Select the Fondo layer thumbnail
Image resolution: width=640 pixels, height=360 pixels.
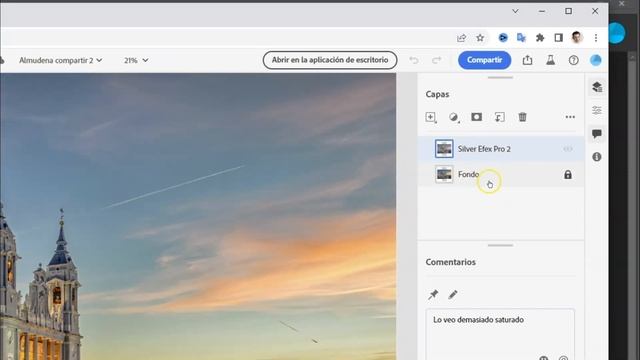click(x=444, y=174)
